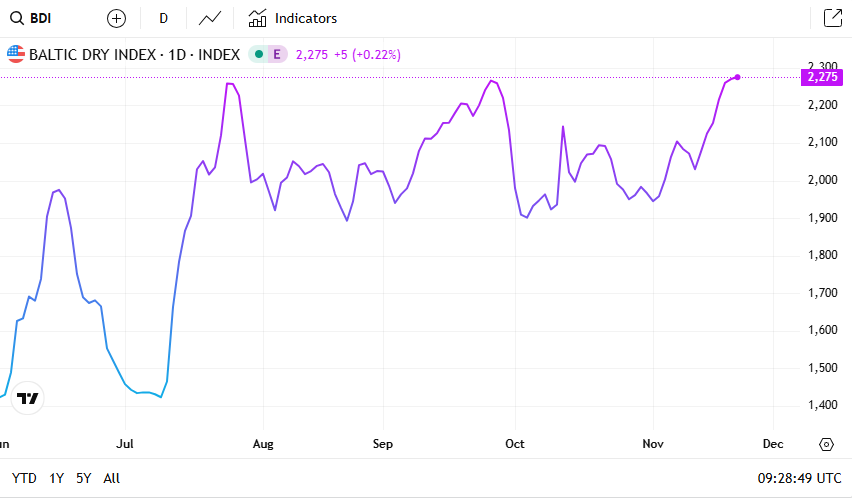Click the purple E badge indicator
Viewport: 852px width, 498px height.
[x=277, y=55]
